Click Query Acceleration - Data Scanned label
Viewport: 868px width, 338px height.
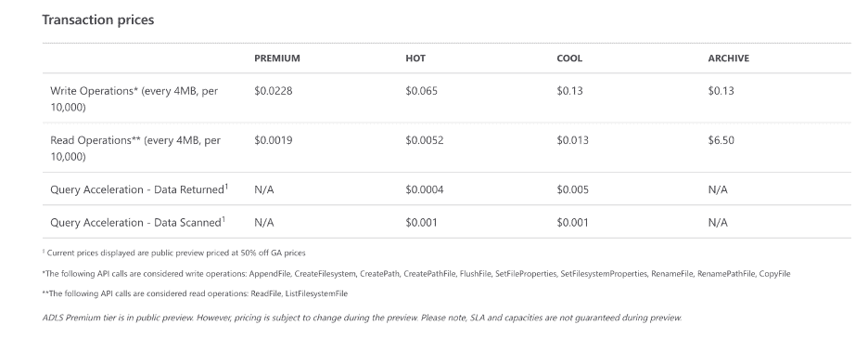(x=137, y=222)
